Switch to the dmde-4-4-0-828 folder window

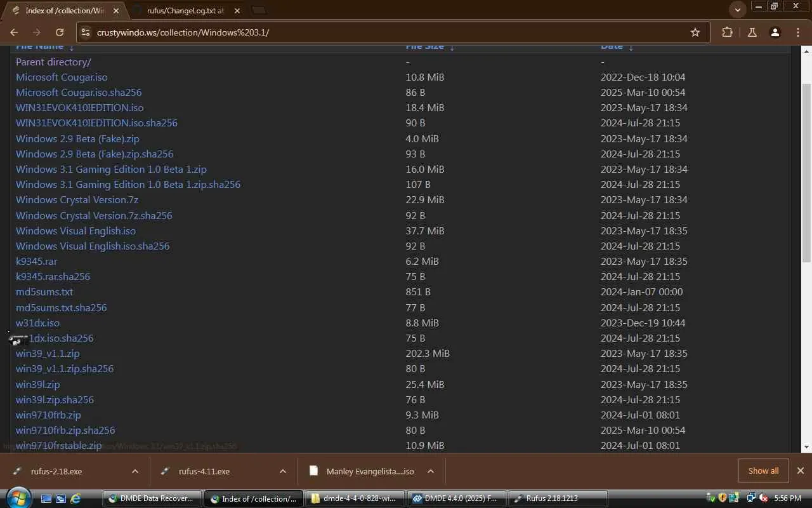pos(355,498)
